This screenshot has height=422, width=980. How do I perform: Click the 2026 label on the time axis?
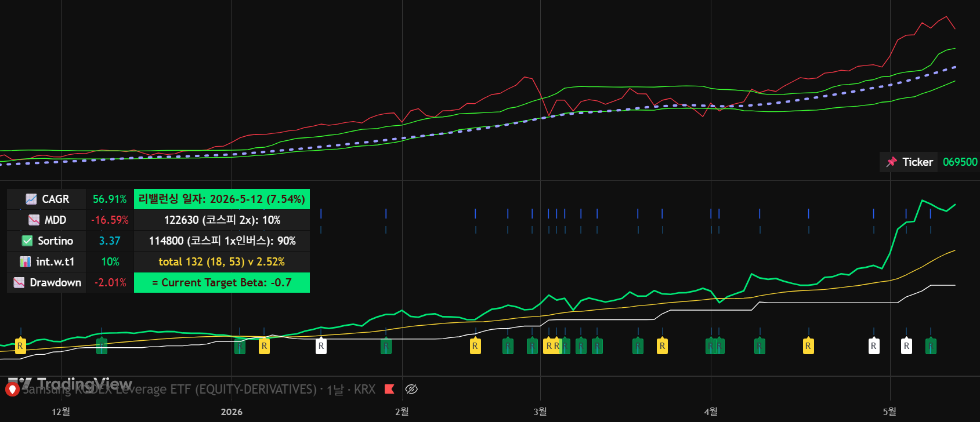(x=232, y=412)
